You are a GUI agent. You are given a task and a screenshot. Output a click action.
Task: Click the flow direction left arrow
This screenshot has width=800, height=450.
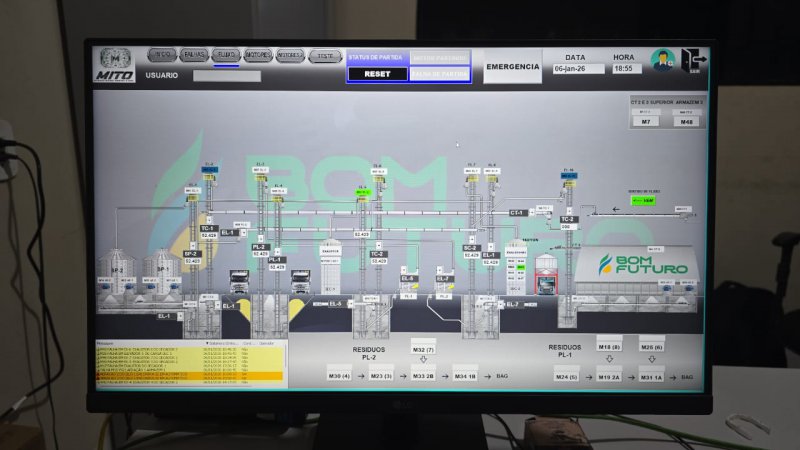(616, 209)
